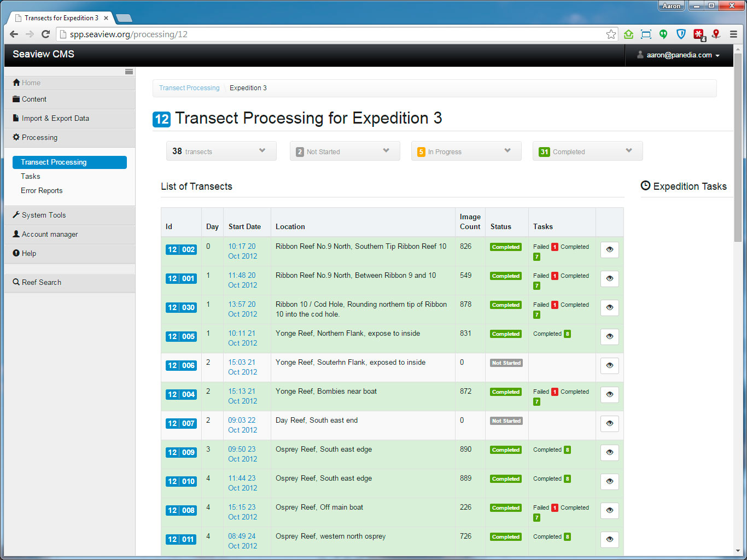
Task: Click eye icon for Day Reef row
Action: point(609,424)
